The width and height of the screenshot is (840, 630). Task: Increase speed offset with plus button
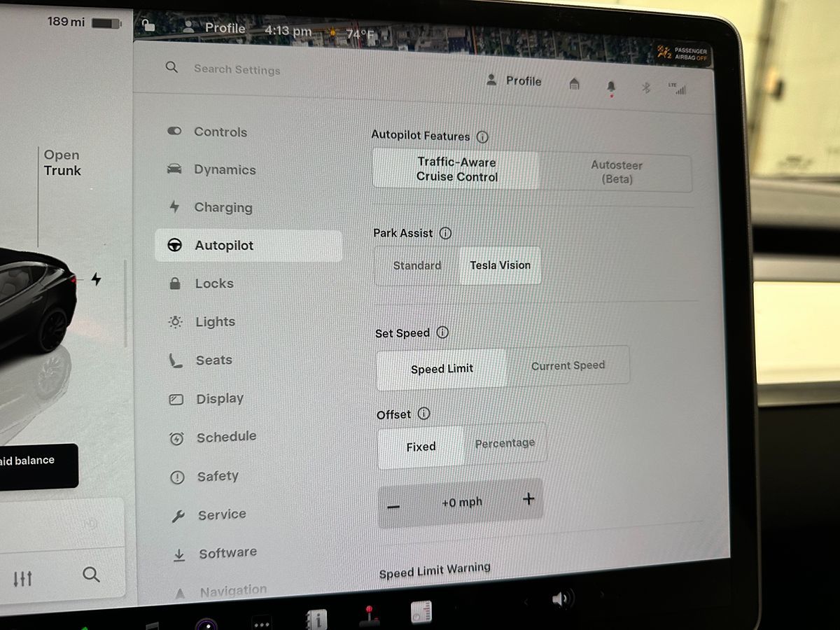[x=528, y=498]
